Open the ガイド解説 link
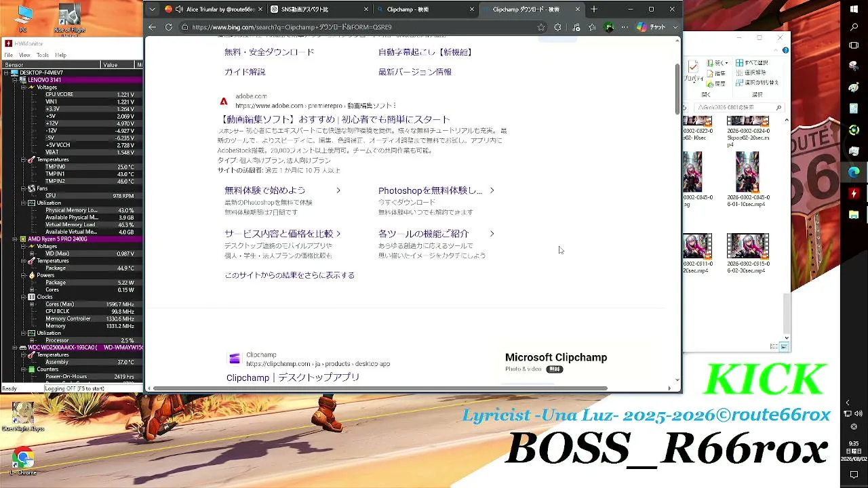868x488 pixels. [x=245, y=72]
